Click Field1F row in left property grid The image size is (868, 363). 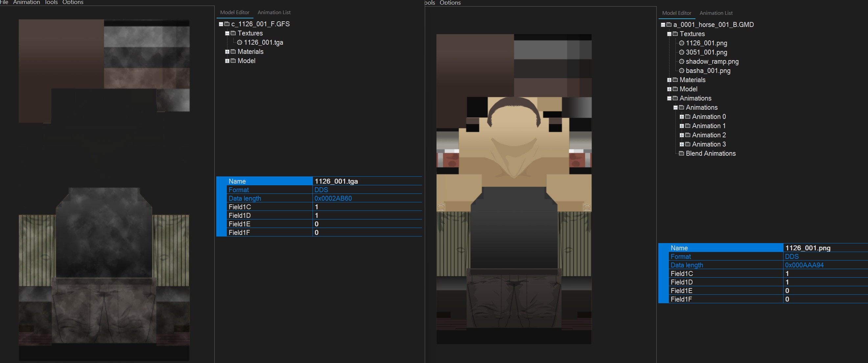pyautogui.click(x=324, y=232)
